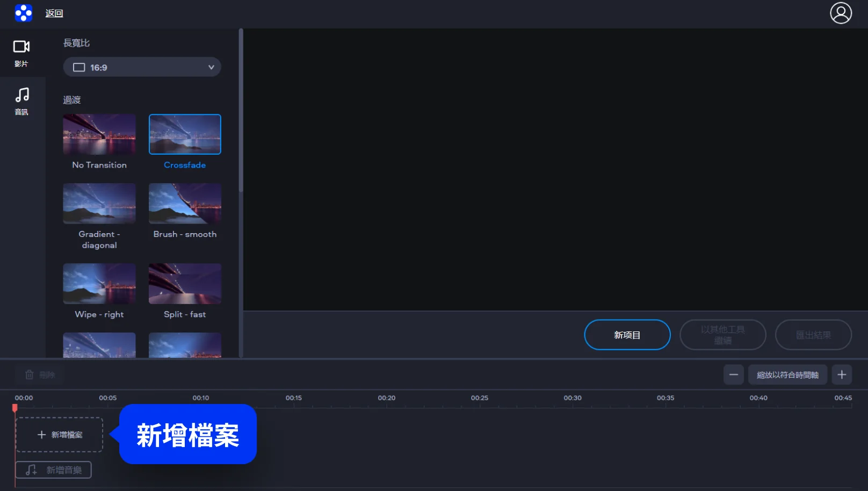The width and height of the screenshot is (868, 491).
Task: Pick the Split - fast transition
Action: (x=185, y=284)
